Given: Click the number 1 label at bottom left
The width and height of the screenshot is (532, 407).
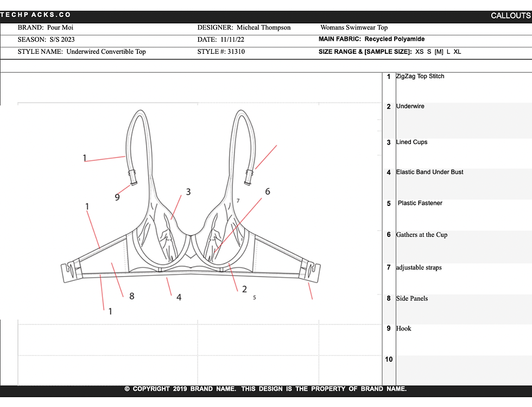Looking at the screenshot, I should [110, 311].
